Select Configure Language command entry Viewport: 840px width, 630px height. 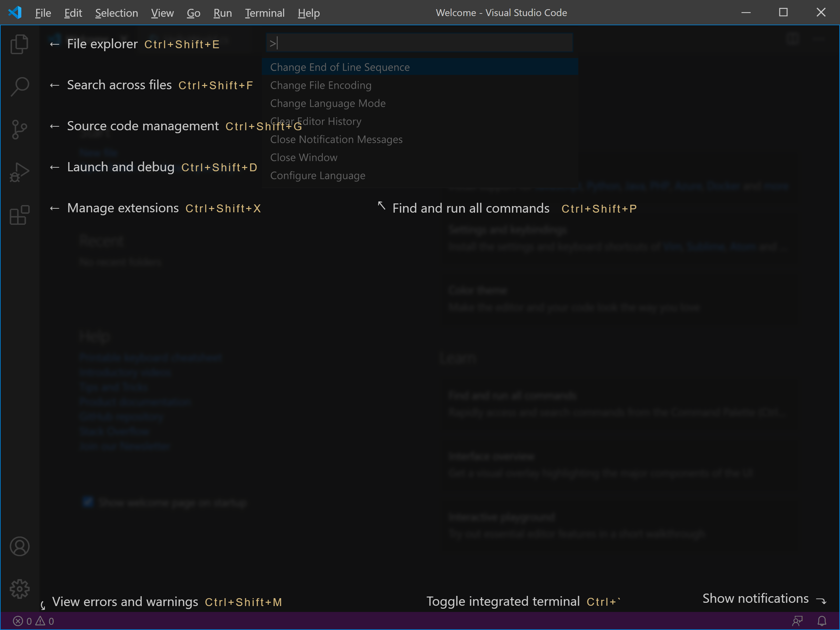pos(318,176)
